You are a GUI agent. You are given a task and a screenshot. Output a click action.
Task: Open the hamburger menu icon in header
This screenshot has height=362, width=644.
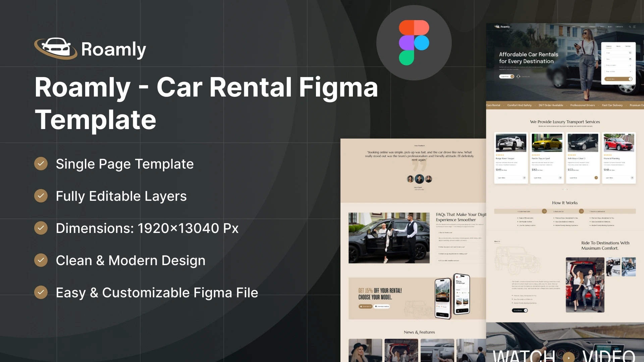(634, 27)
